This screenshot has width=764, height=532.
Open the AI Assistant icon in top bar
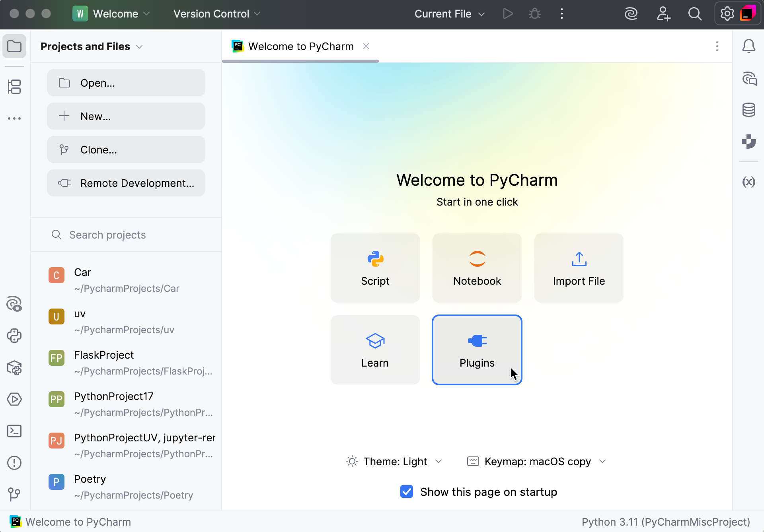pyautogui.click(x=631, y=14)
